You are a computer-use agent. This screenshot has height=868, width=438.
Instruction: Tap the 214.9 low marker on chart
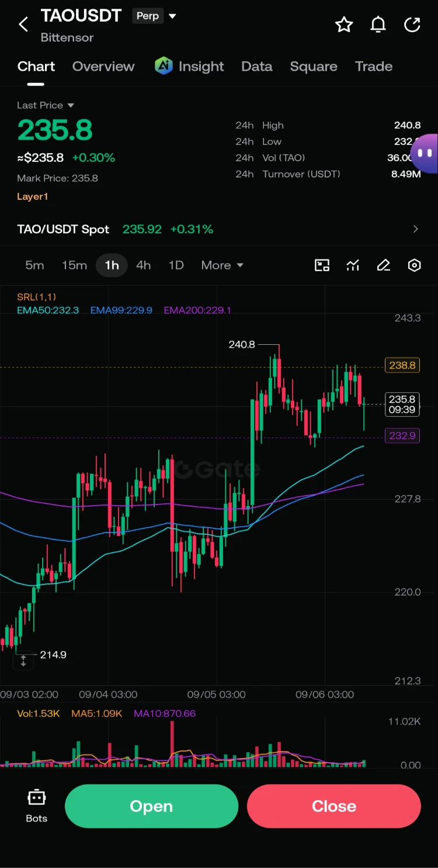(53, 655)
